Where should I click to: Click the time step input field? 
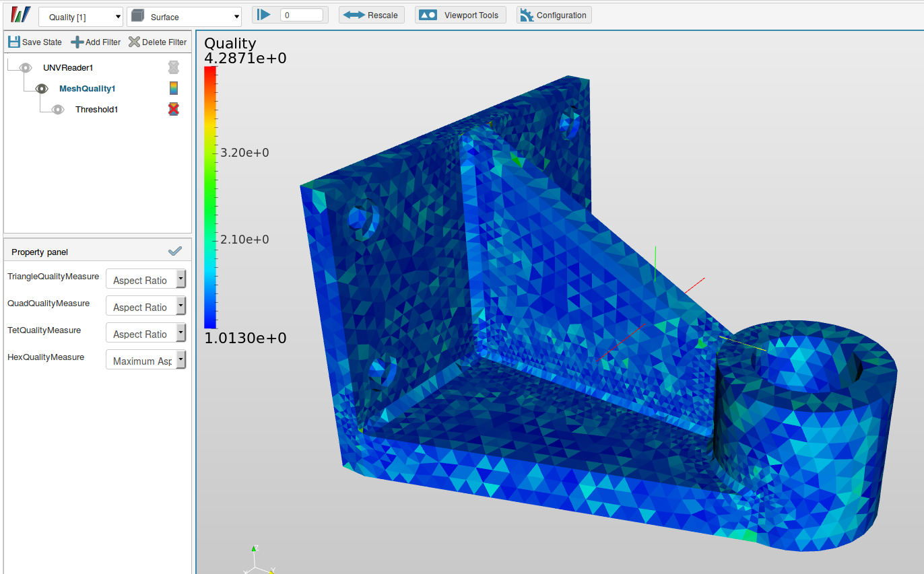pos(302,15)
